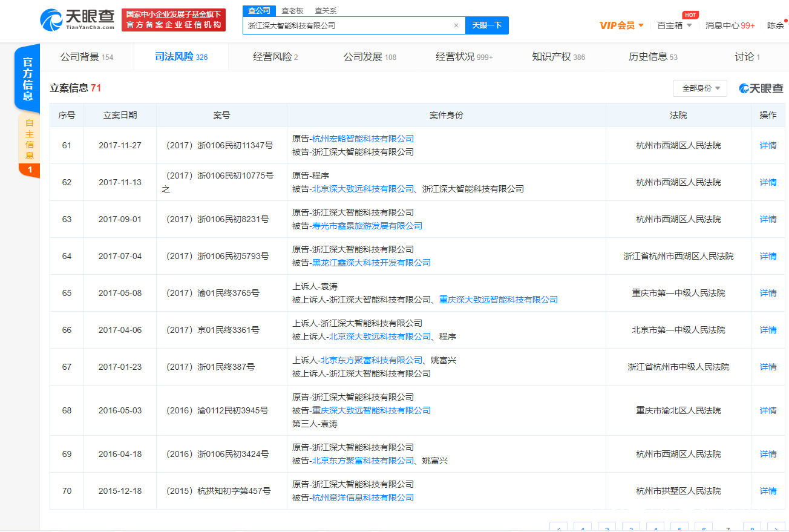The width and height of the screenshot is (789, 532).
Task: Click the 天眼一下 search button
Action: (486, 25)
